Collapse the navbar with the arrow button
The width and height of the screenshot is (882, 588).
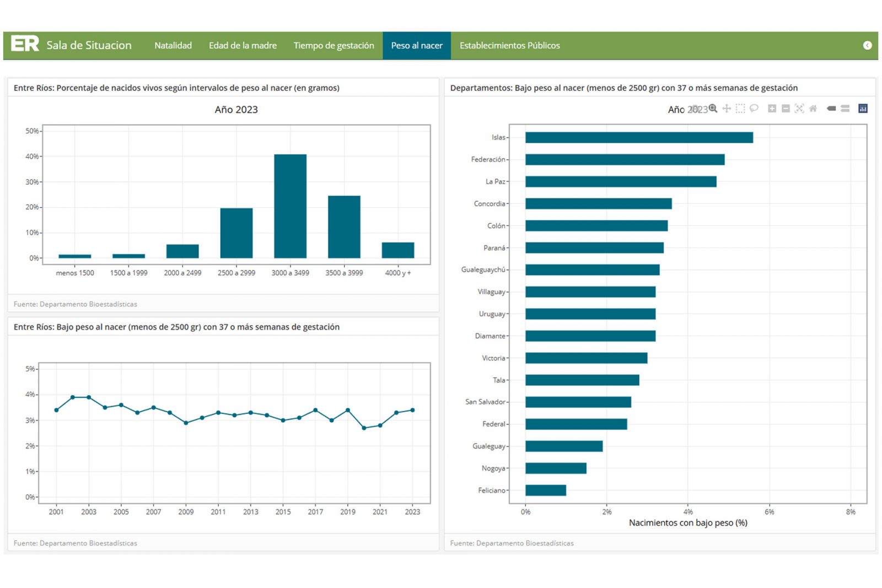point(867,45)
